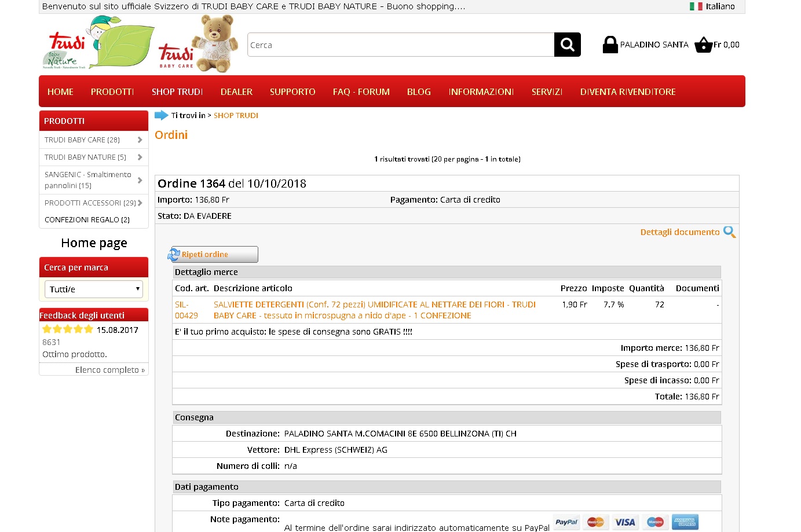Open the INFORMAZIONI menu item

[x=481, y=91]
